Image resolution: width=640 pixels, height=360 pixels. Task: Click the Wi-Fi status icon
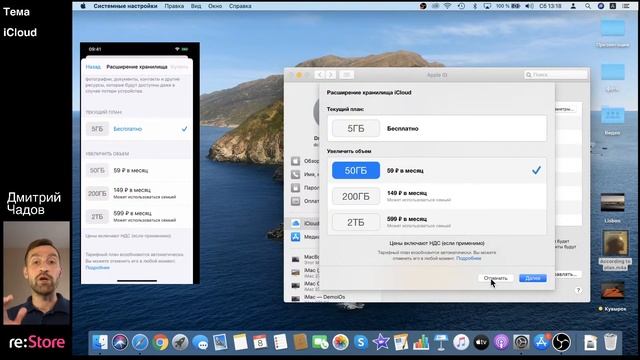click(x=448, y=6)
